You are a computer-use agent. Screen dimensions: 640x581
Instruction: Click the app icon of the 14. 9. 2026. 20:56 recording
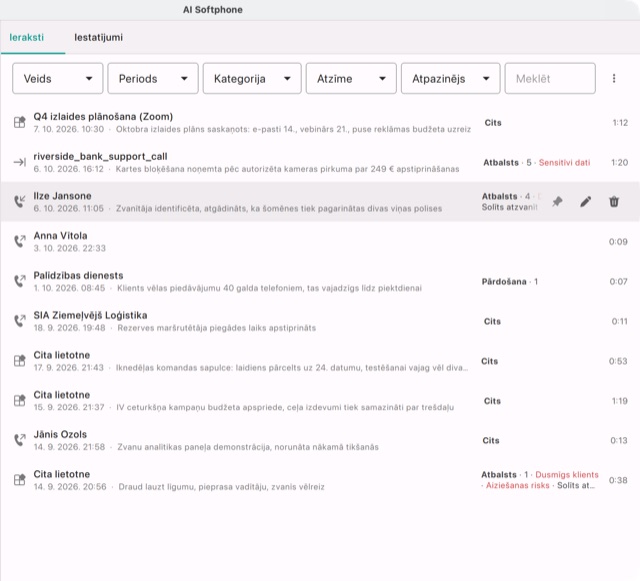coord(20,480)
